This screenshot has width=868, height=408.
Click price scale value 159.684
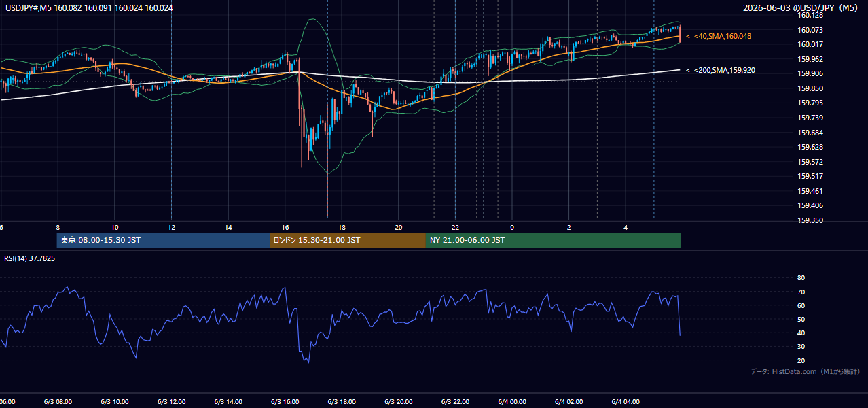click(810, 133)
